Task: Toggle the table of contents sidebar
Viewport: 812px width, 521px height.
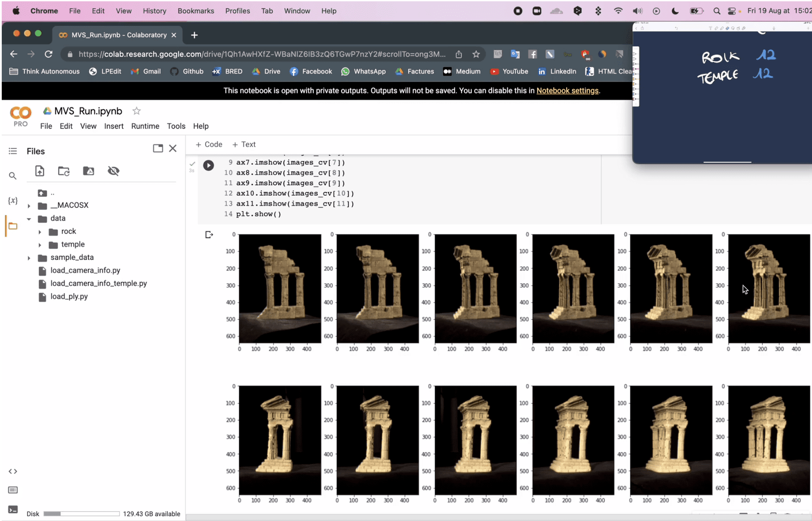Action: coord(13,151)
